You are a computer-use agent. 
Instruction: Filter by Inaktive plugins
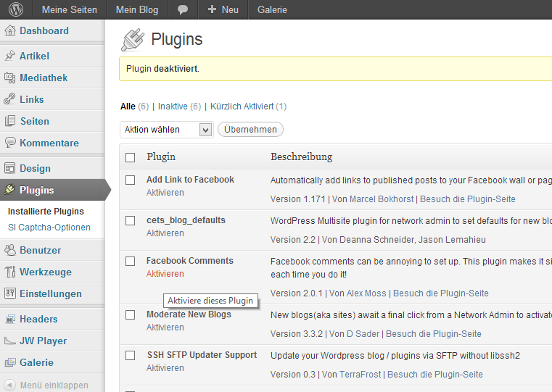pos(173,107)
